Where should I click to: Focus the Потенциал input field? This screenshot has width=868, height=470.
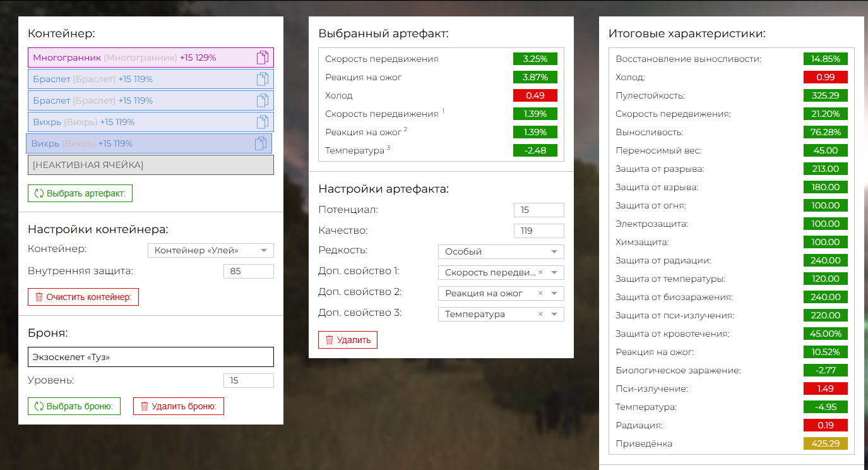coord(539,210)
